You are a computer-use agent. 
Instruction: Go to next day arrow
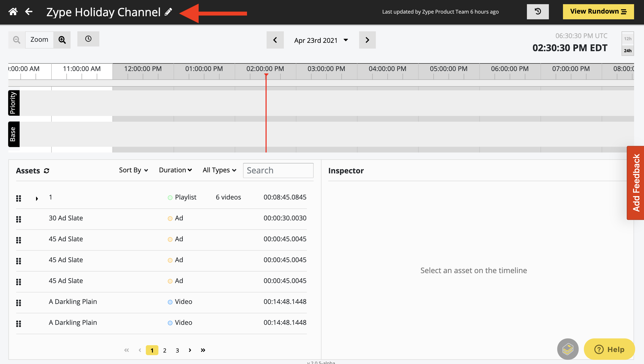click(x=367, y=40)
